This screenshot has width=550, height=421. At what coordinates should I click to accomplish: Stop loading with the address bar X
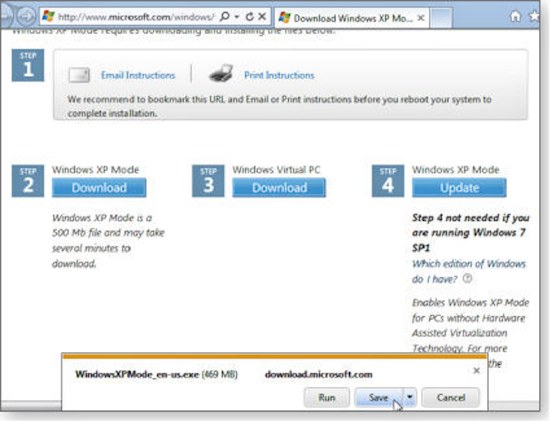(x=262, y=16)
